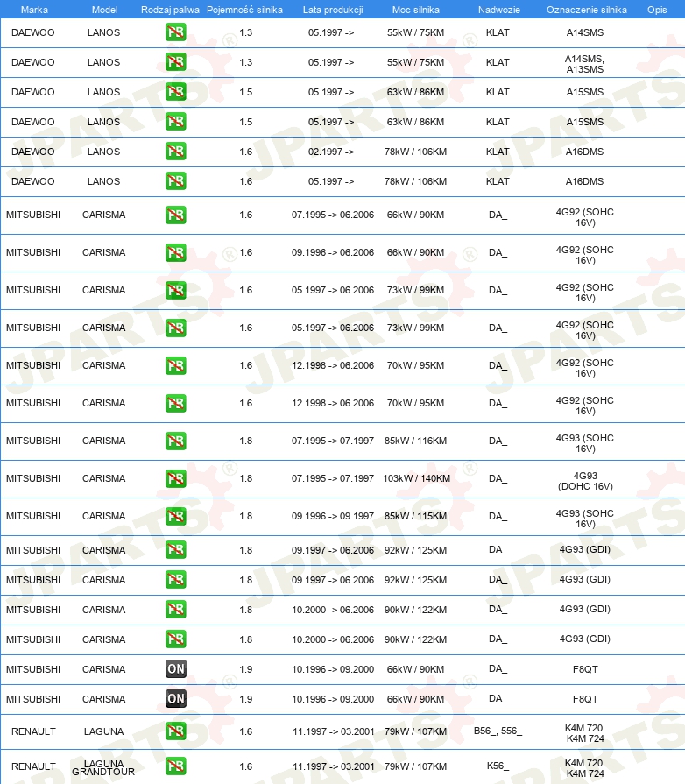685x784 pixels.
Task: Click petrol icon in Carisma 85kW / 115KM row
Action: point(175,516)
